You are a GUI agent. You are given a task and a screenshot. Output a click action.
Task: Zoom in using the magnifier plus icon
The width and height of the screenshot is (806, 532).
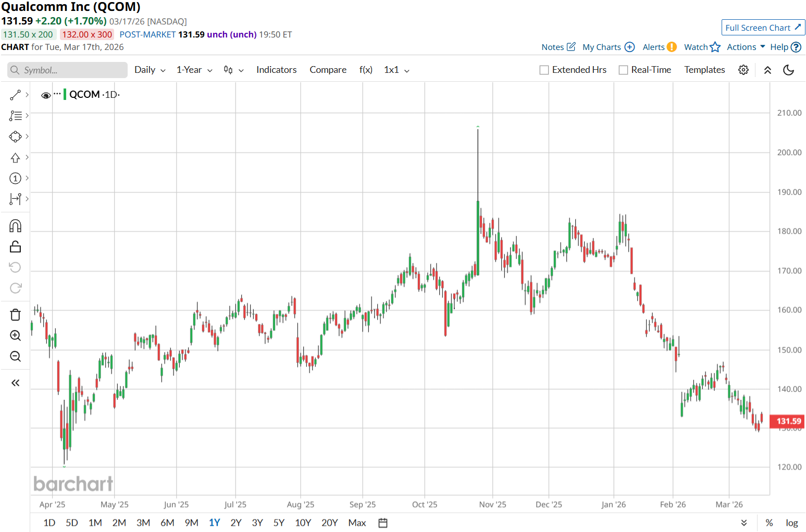pyautogui.click(x=15, y=336)
